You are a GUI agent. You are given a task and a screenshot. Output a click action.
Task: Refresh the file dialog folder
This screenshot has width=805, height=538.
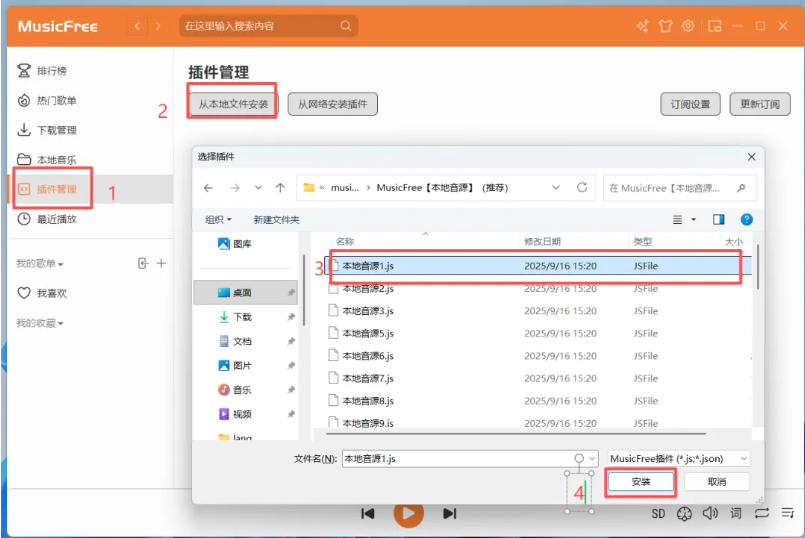582,187
